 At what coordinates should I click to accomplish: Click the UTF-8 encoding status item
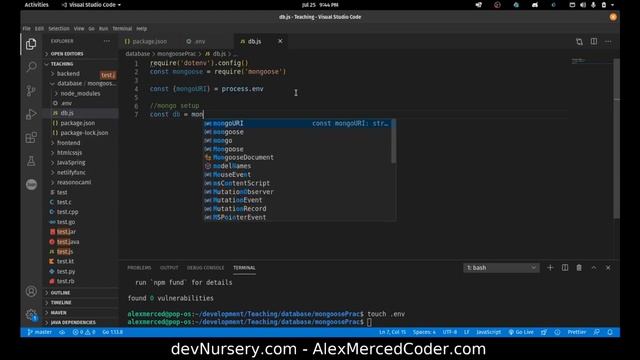450,332
